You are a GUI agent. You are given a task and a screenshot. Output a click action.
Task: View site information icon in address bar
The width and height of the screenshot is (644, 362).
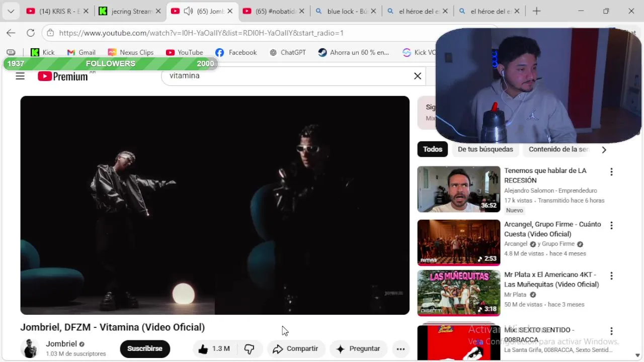click(x=50, y=33)
